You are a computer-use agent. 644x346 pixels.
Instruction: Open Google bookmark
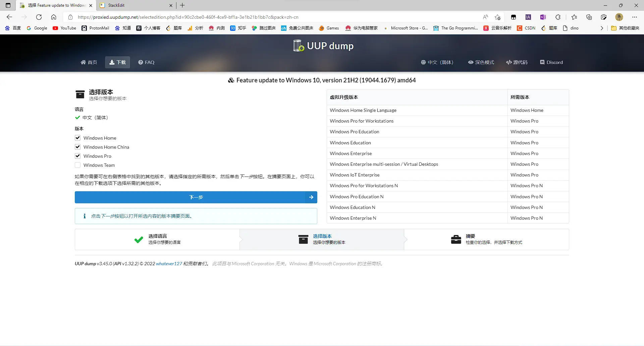(x=37, y=28)
